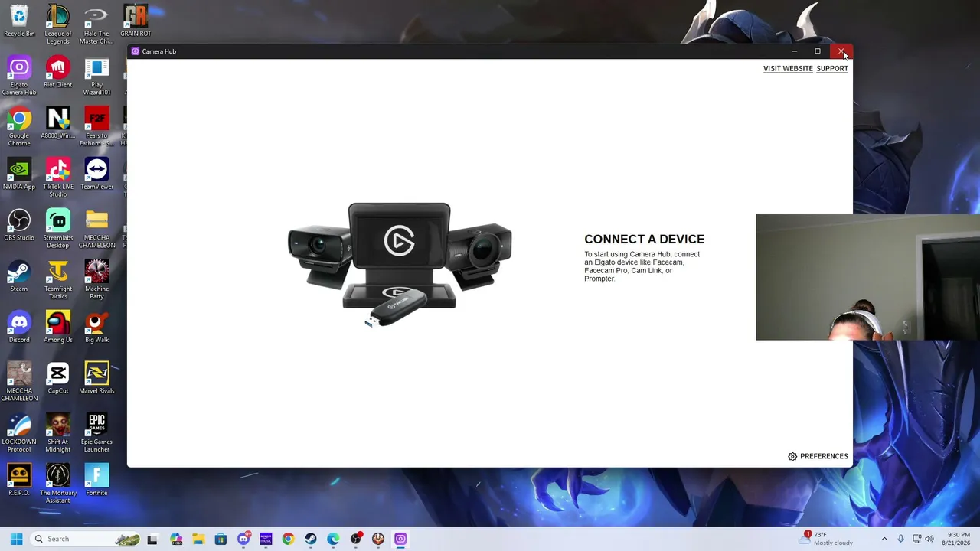This screenshot has height=551, width=980.
Task: Select the Machine Party desktop icon
Action: (x=96, y=280)
